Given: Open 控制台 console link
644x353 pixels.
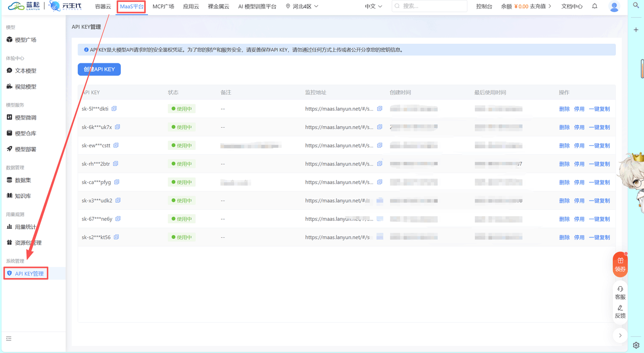Looking at the screenshot, I should 484,7.
